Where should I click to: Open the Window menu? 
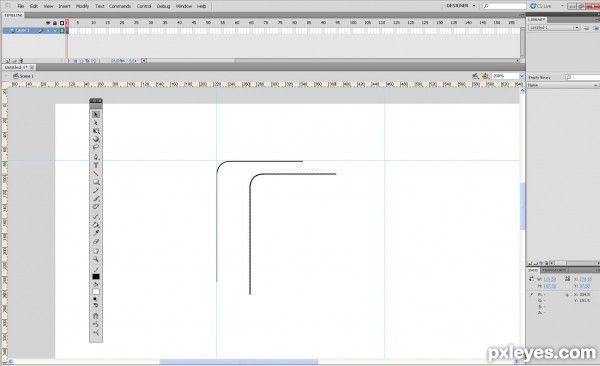click(184, 6)
